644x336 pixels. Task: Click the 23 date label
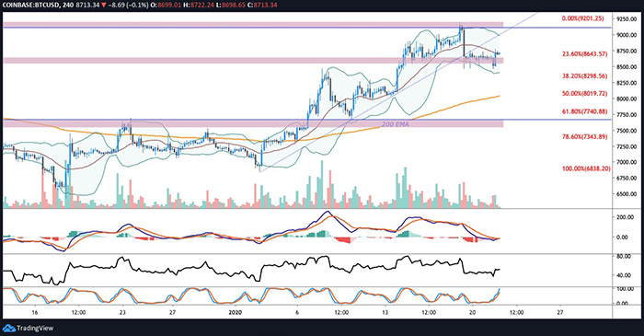coord(122,313)
